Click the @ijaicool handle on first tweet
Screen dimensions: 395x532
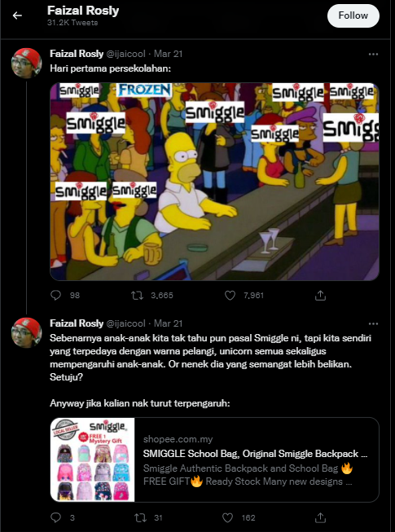click(x=126, y=54)
